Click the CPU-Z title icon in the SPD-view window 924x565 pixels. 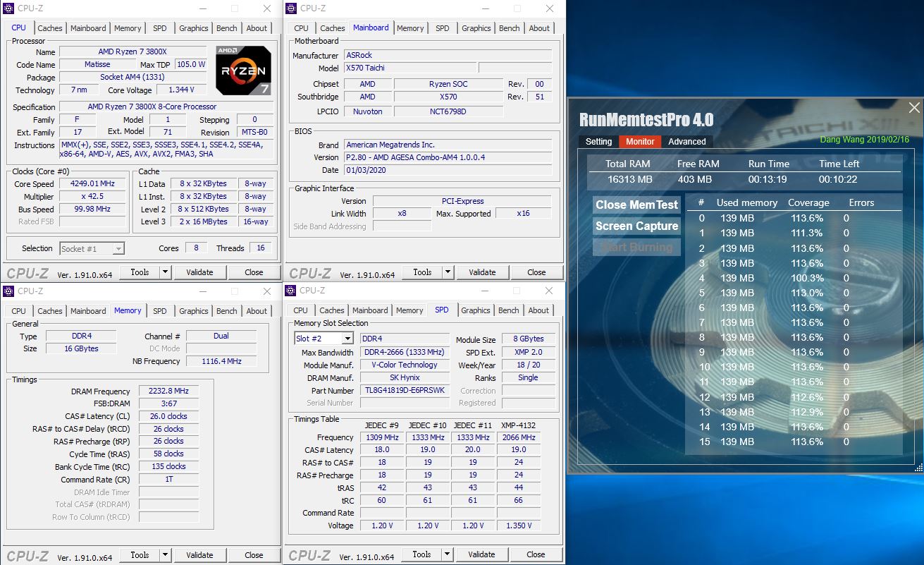(x=290, y=290)
